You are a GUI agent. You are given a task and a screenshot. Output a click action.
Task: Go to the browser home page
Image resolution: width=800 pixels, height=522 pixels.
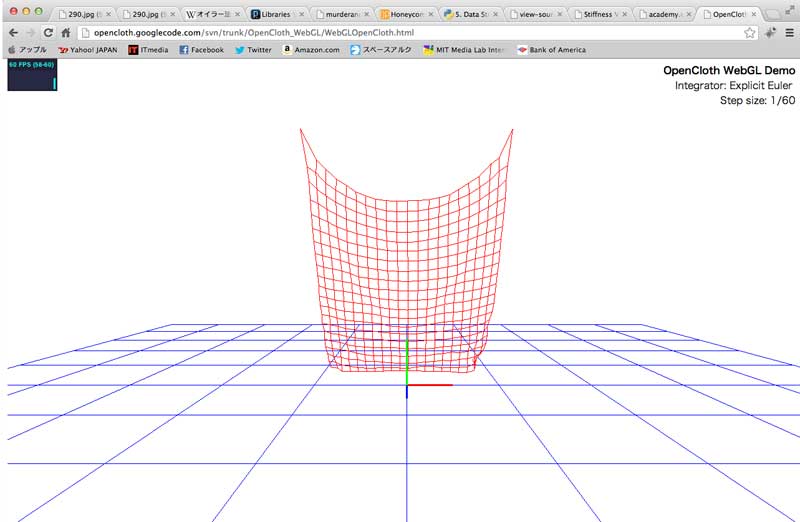66,32
